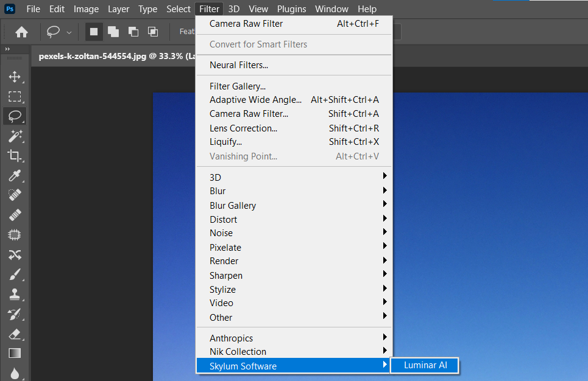
Task: Open the Layer menu
Action: tap(118, 9)
